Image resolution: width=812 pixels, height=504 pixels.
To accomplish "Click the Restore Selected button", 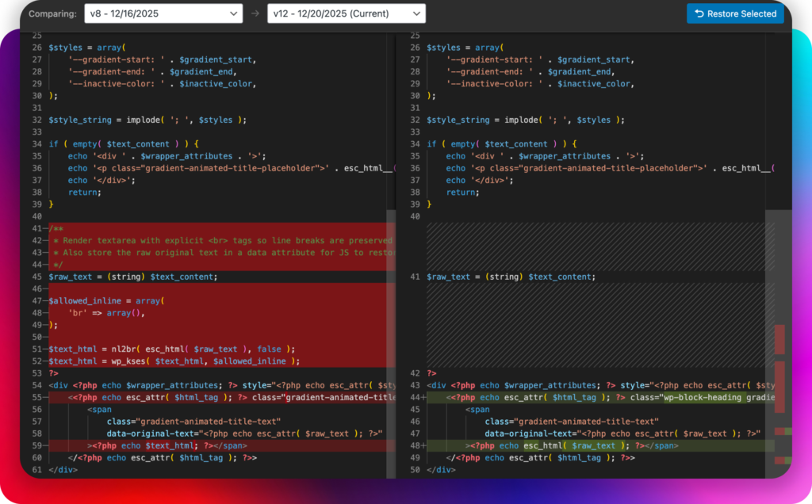I will (735, 13).
